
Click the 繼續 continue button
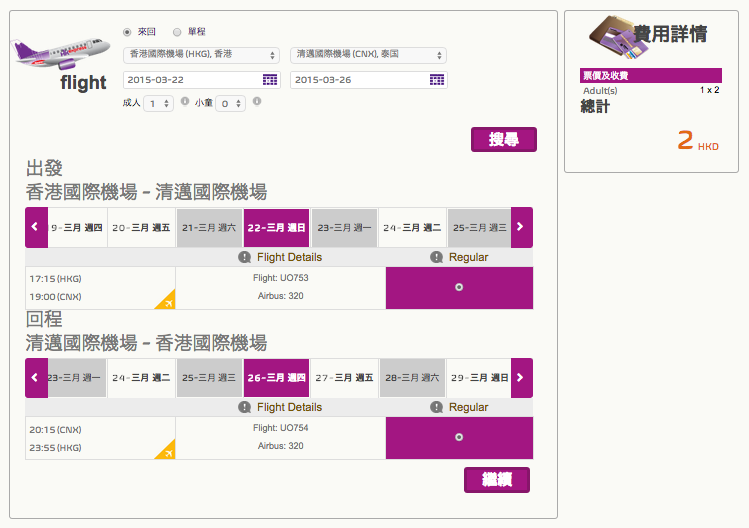click(x=497, y=479)
